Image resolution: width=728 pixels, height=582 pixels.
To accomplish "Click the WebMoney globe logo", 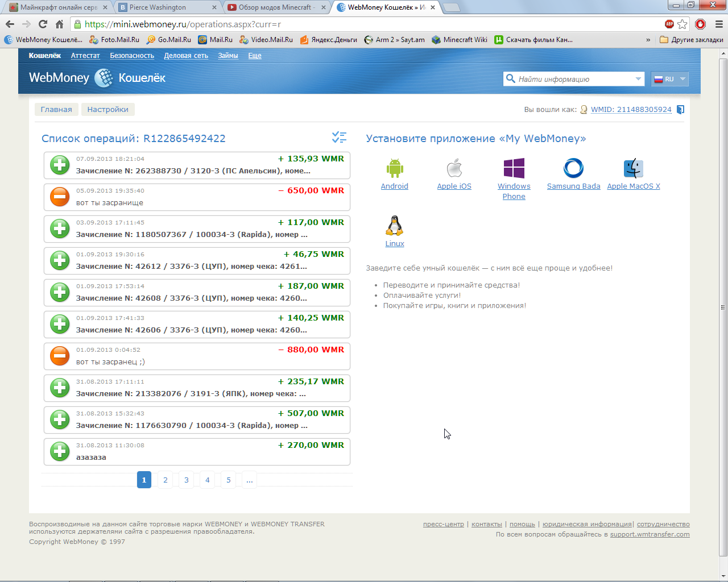I will click(104, 78).
